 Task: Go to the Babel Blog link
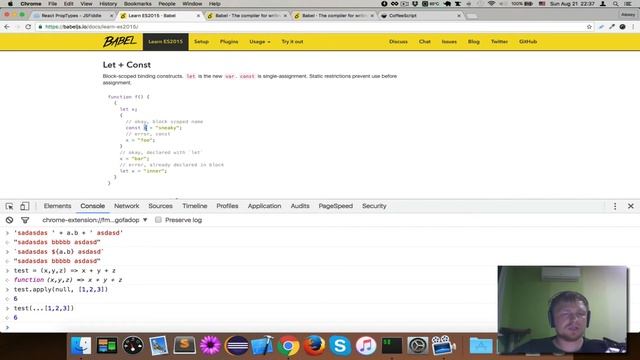coord(473,42)
